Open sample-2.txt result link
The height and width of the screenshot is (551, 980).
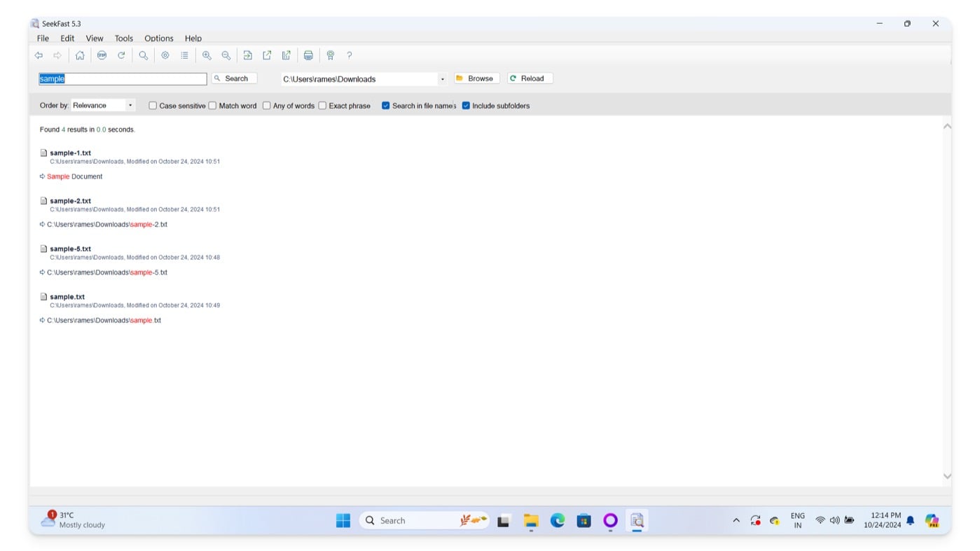(70, 201)
